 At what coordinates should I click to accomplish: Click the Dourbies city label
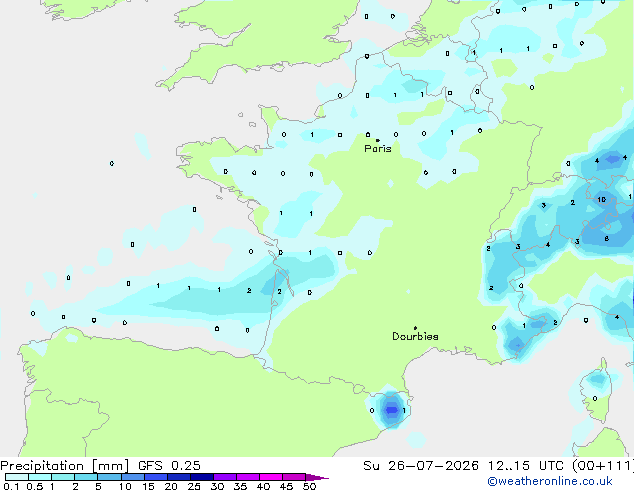tap(415, 336)
